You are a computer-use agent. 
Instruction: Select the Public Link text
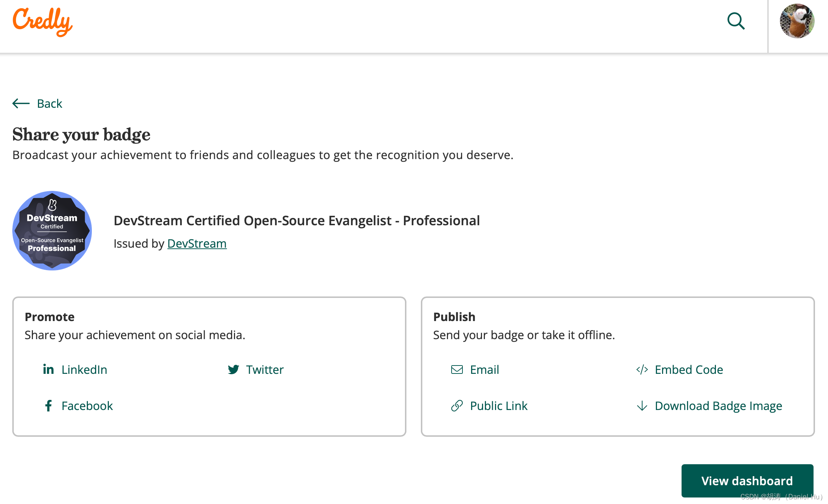499,406
